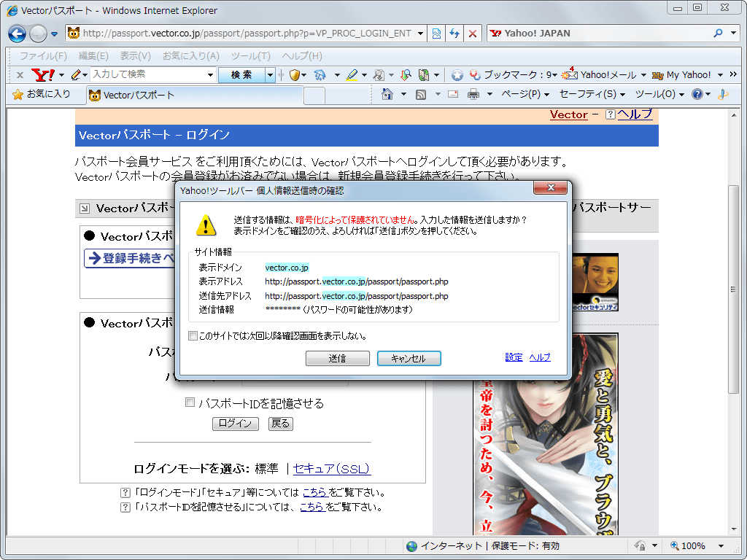This screenshot has height=560, width=747.
Task: Click the 検索 button on Yahoo toolbar
Action: coord(241,75)
